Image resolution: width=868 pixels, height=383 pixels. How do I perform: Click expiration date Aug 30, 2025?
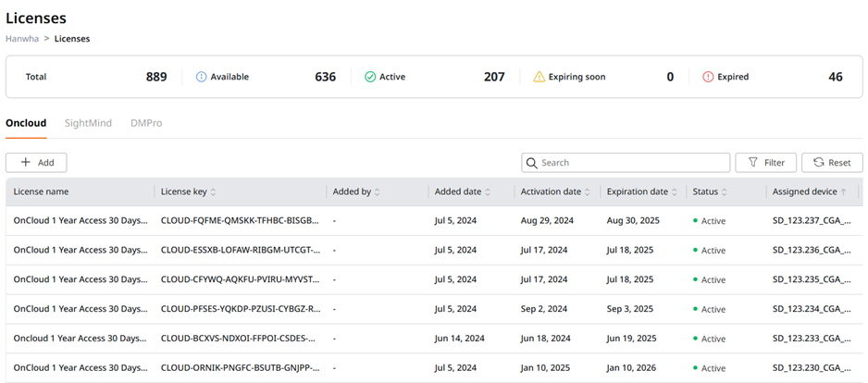pyautogui.click(x=633, y=221)
